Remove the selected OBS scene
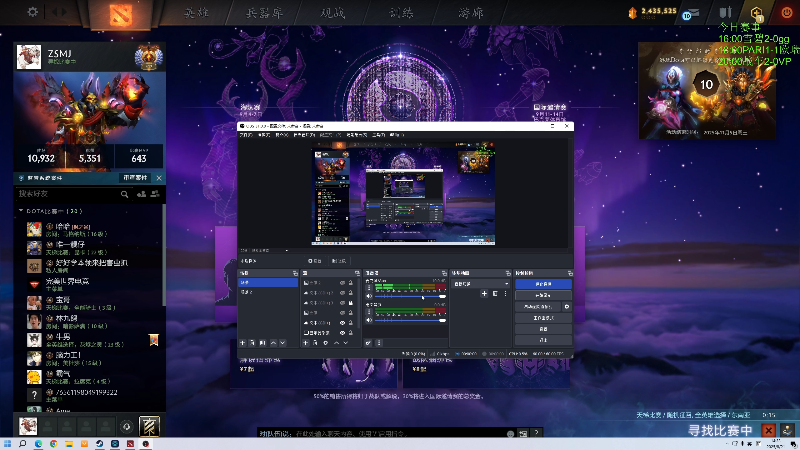This screenshot has height=450, width=800. [x=252, y=343]
